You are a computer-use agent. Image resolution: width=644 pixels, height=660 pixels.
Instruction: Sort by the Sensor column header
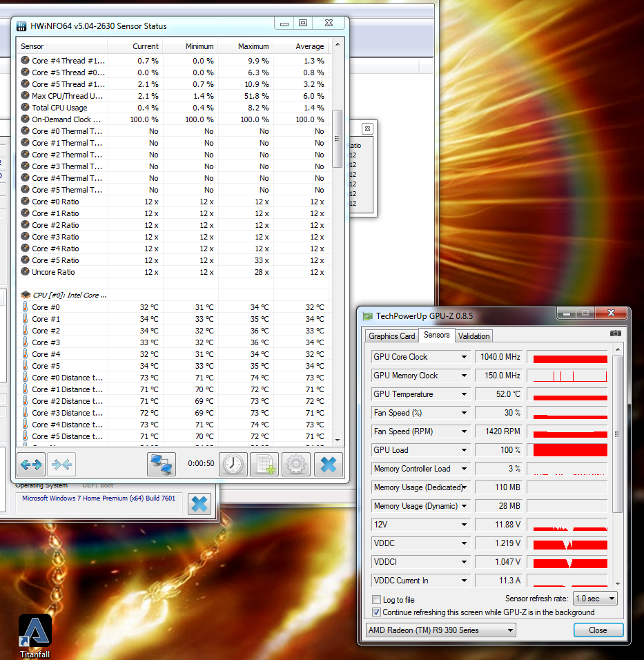[62, 46]
